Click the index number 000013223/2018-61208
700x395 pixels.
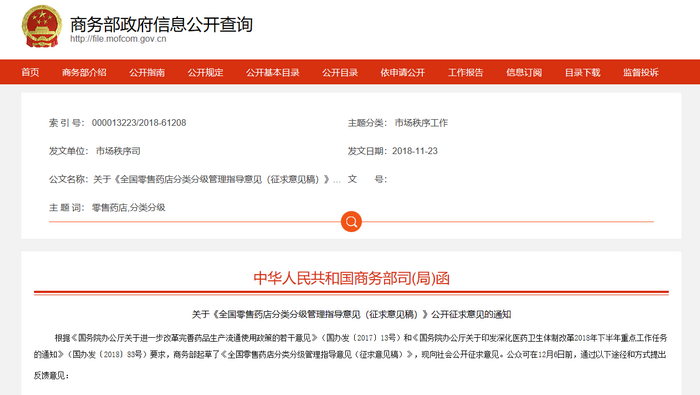click(139, 123)
